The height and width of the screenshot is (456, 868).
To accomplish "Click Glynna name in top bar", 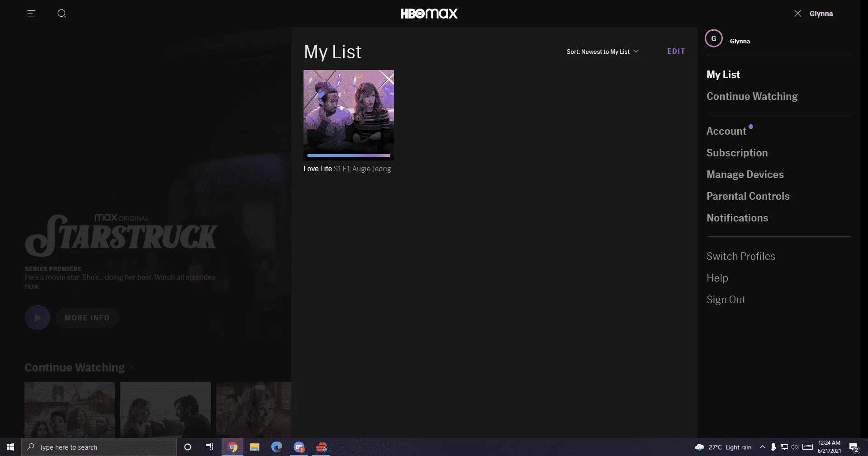I will (x=821, y=14).
